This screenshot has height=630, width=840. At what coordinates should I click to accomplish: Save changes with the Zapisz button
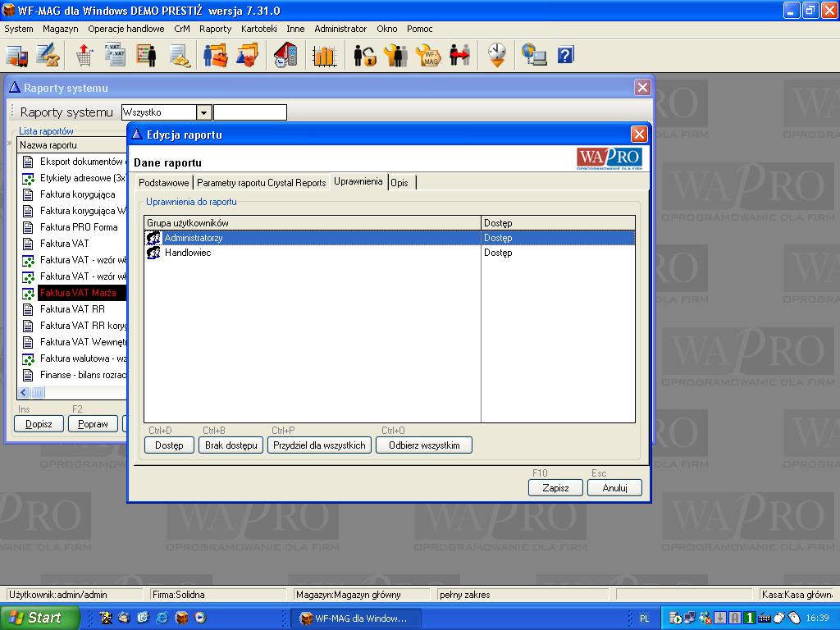[555, 487]
